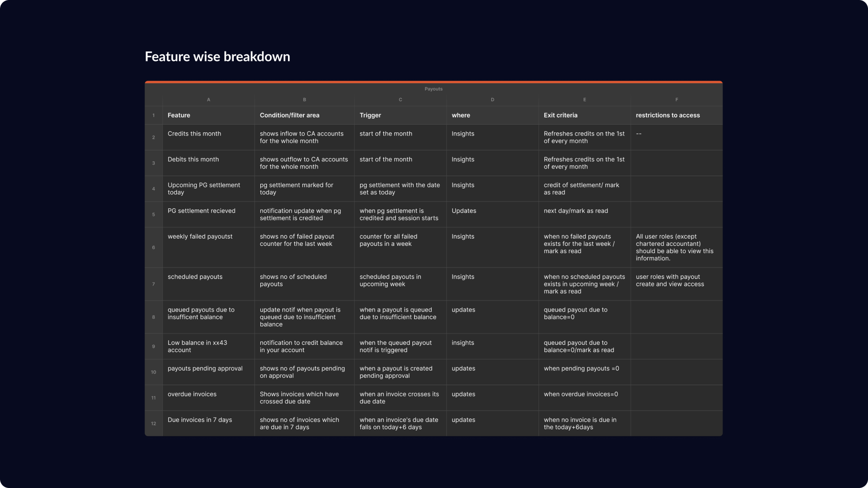Select the Trigger header cell

pos(400,115)
